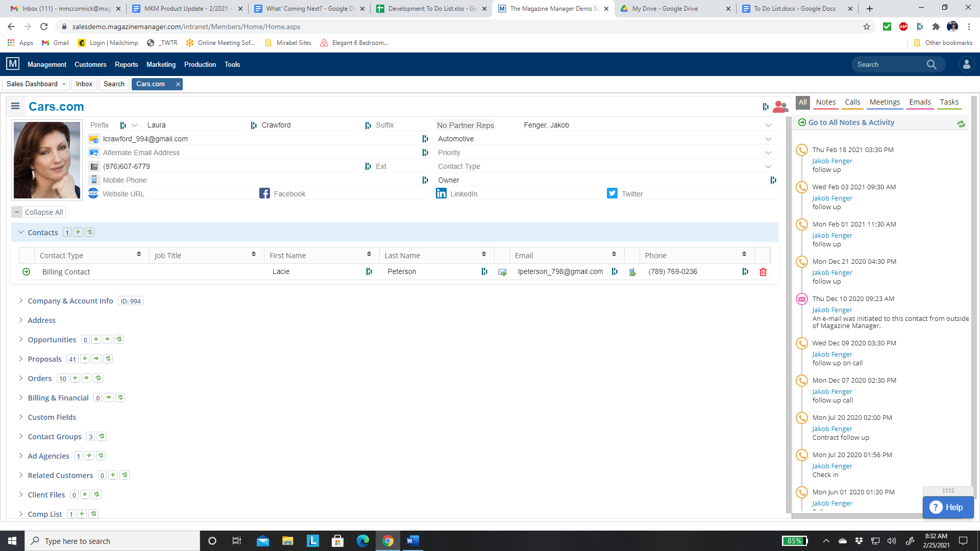Click into the header Search field
The height and width of the screenshot is (551, 980).
889,64
